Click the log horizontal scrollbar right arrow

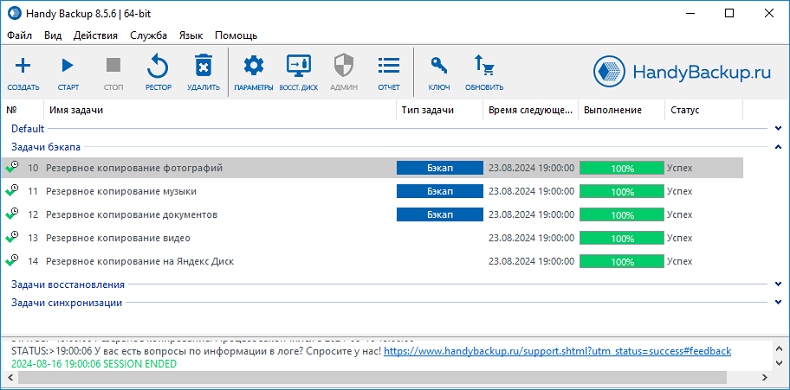point(765,376)
